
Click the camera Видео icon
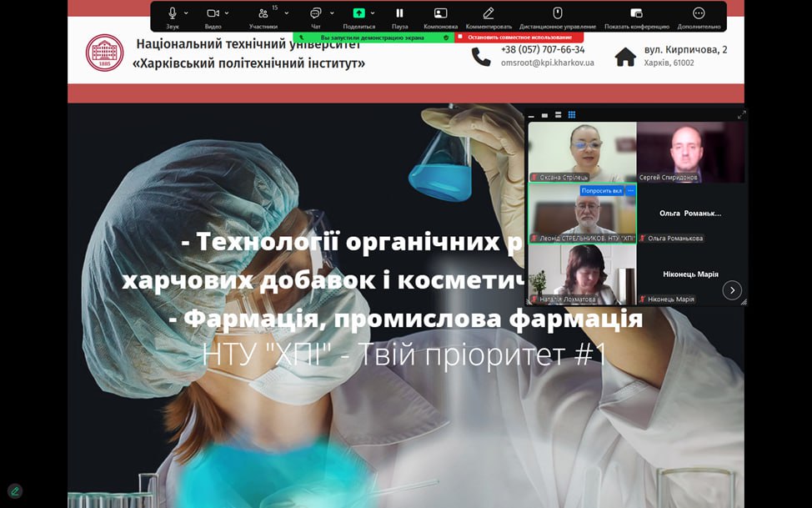tap(213, 13)
